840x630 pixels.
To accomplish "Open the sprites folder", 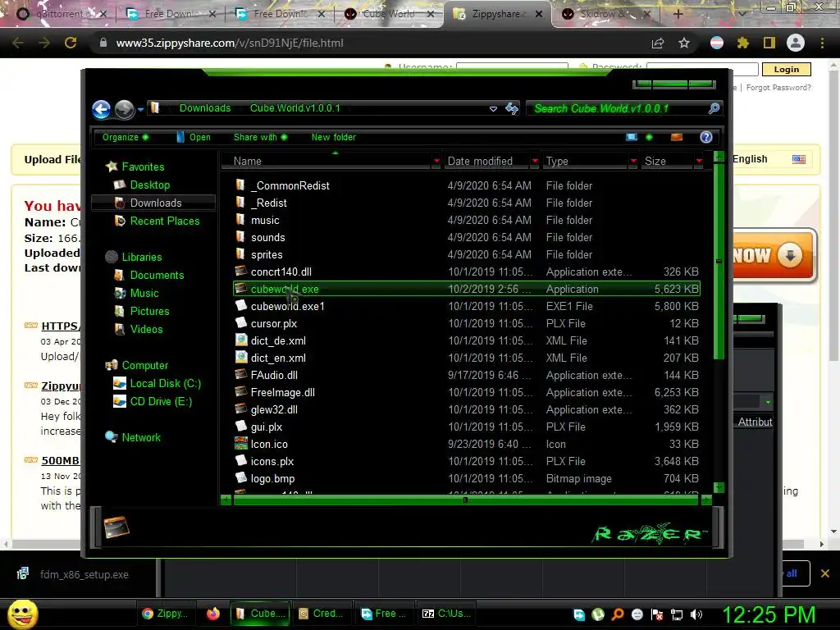I will coord(267,254).
